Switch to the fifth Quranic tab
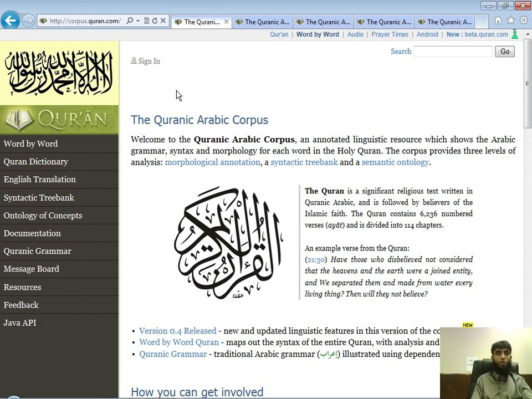The image size is (532, 399). pos(445,22)
